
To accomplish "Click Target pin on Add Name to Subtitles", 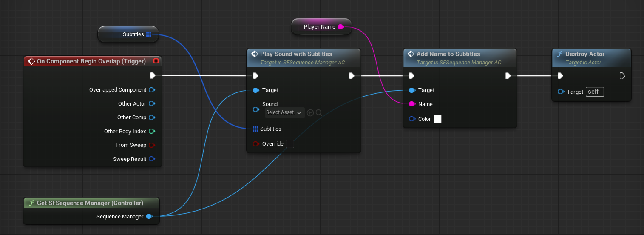I will click(x=411, y=90).
